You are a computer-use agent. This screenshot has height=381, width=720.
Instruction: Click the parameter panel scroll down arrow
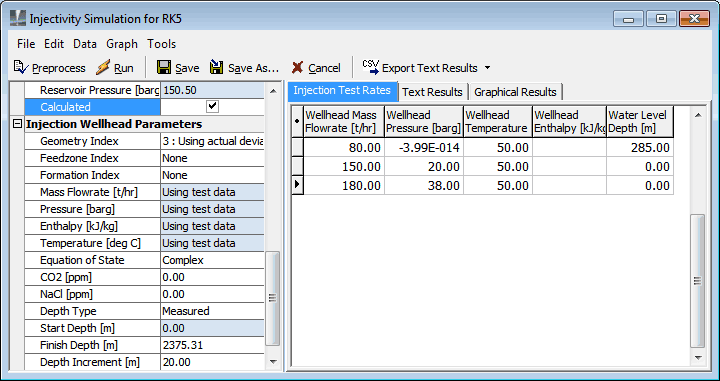[273, 362]
